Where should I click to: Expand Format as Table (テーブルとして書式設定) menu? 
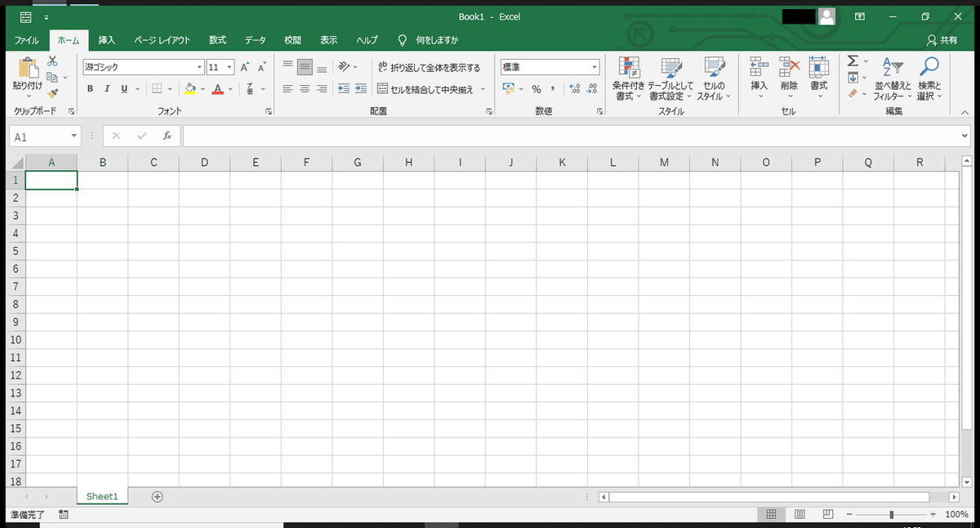(x=670, y=78)
